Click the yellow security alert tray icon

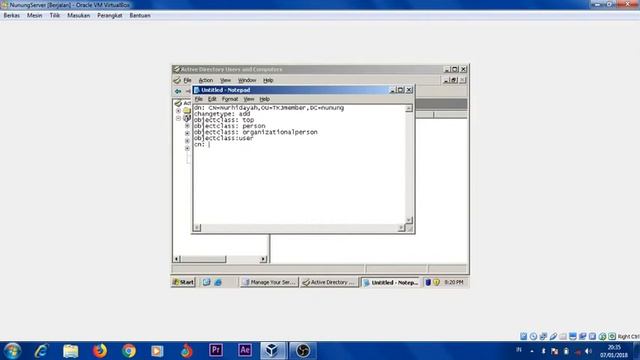436,282
